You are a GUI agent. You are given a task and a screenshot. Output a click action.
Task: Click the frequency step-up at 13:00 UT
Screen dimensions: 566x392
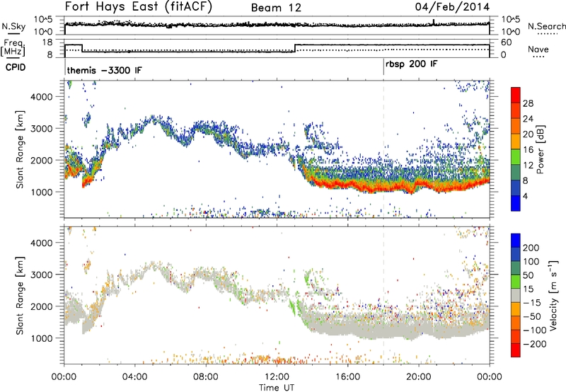(x=295, y=48)
